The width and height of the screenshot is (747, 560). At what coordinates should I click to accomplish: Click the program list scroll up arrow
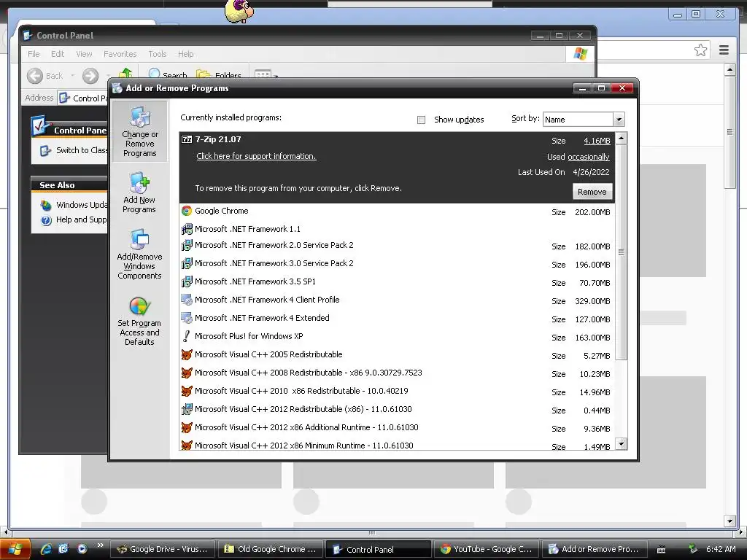tap(621, 139)
